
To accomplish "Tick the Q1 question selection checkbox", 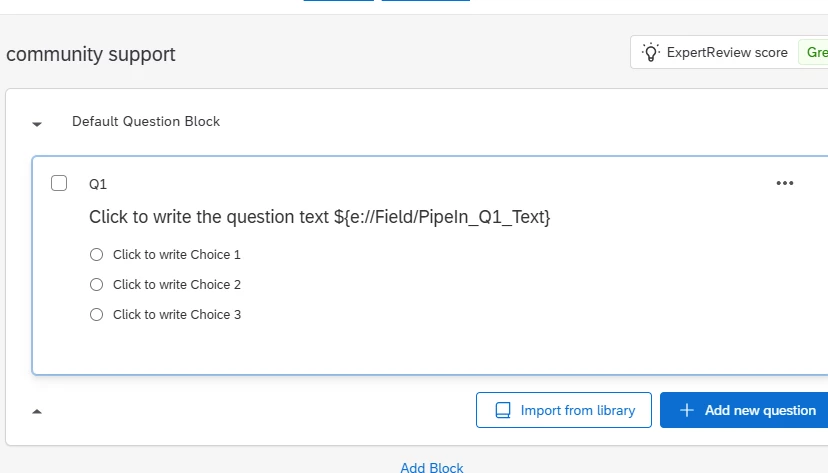I will 59,183.
